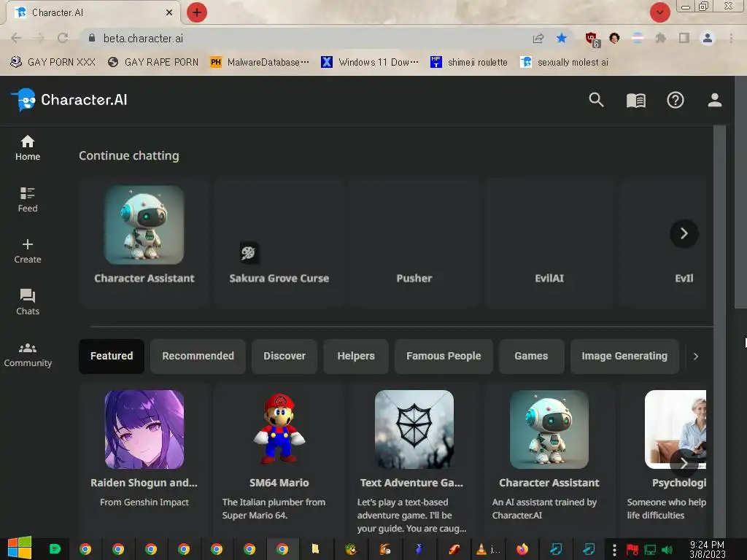Open the Character Book icon in header
This screenshot has width=747, height=560.
[x=635, y=100]
